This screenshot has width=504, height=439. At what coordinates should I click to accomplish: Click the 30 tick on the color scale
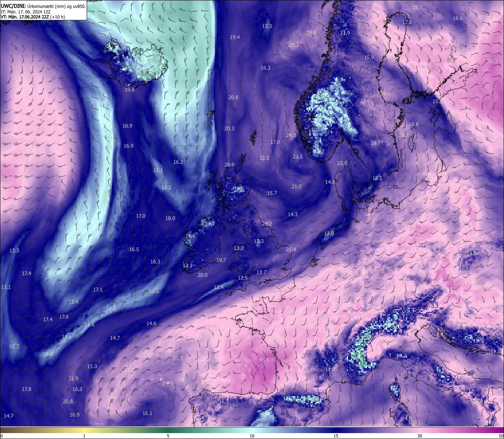420,436
